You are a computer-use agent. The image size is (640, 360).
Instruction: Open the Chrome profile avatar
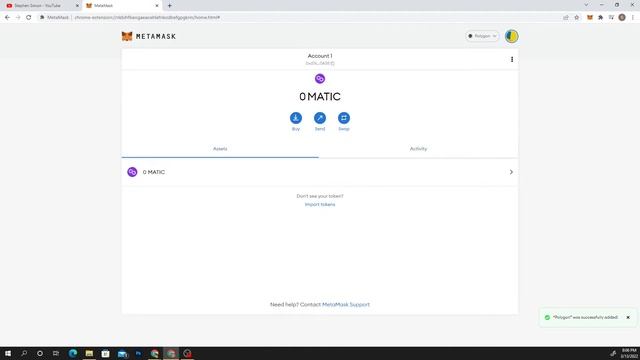pyautogui.click(x=622, y=18)
